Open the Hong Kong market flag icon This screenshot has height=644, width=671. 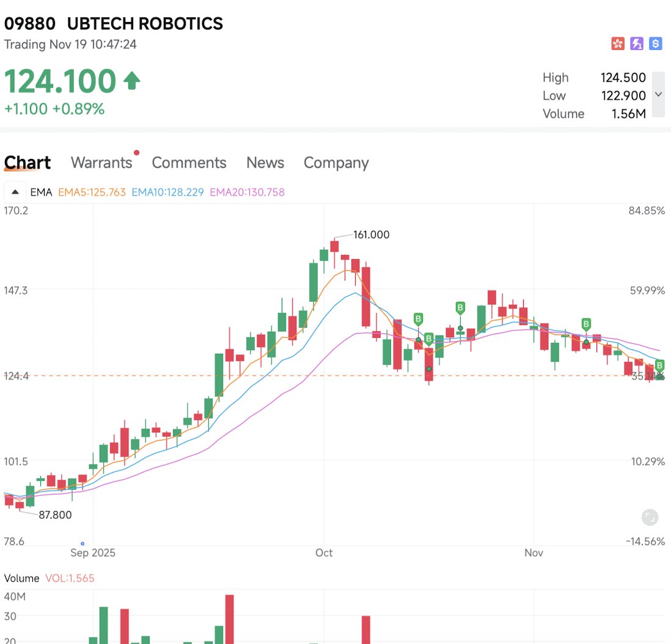coord(617,43)
